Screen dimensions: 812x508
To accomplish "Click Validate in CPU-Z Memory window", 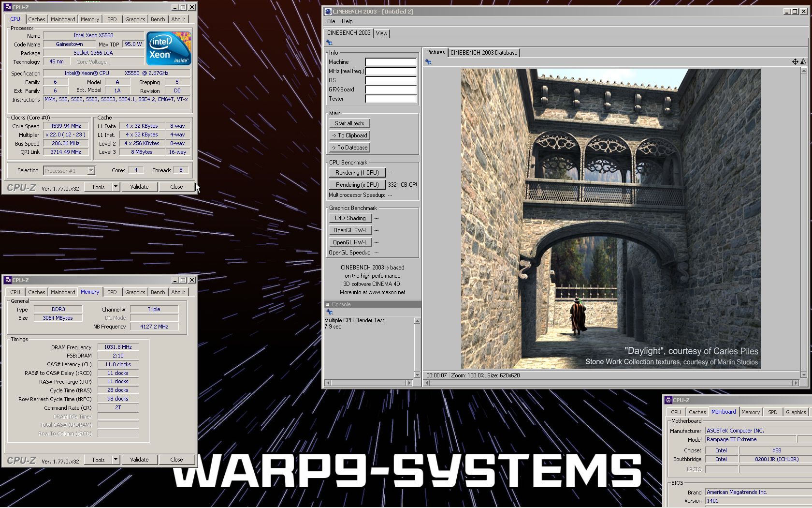I will [139, 460].
